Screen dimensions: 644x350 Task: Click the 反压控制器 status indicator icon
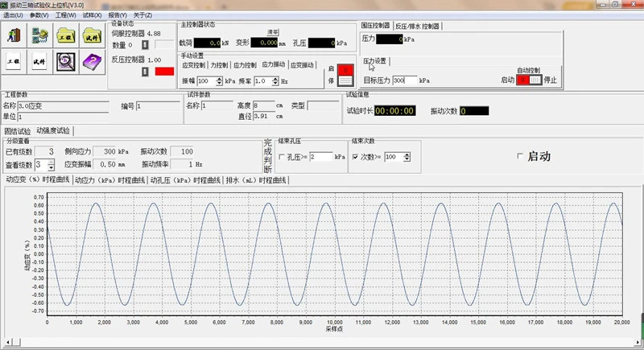(x=145, y=72)
